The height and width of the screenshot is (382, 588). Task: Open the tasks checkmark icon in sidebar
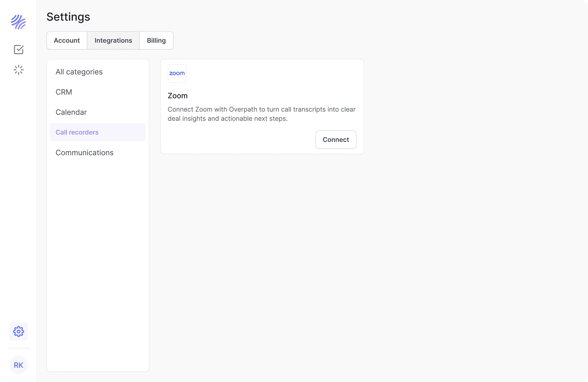(x=19, y=49)
